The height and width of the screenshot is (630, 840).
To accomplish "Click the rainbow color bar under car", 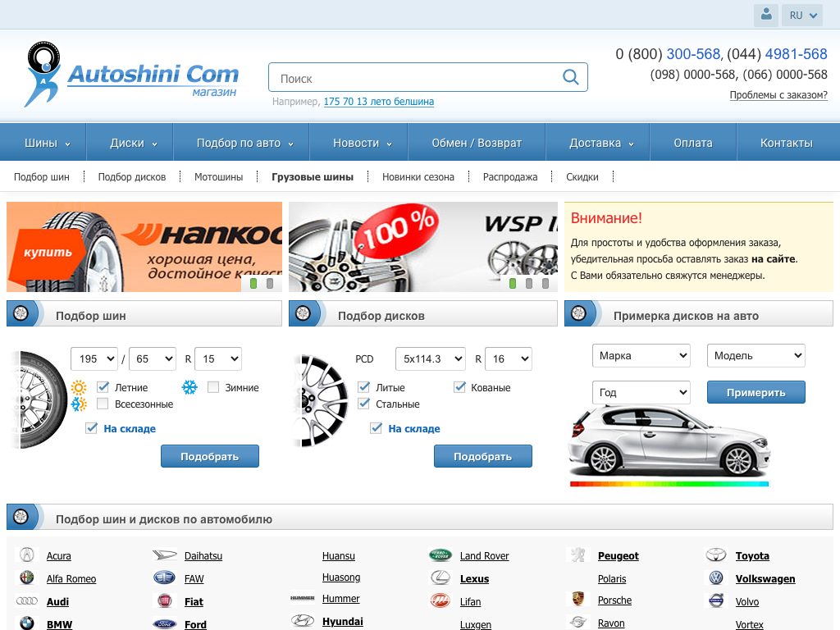I will click(x=669, y=484).
